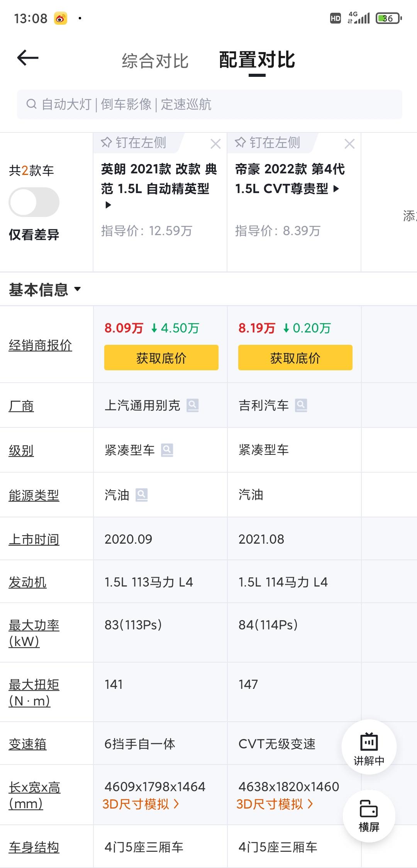Screen dimensions: 417x868
Task: Tap dimension value 4609x1798x1464
Action: point(155,787)
